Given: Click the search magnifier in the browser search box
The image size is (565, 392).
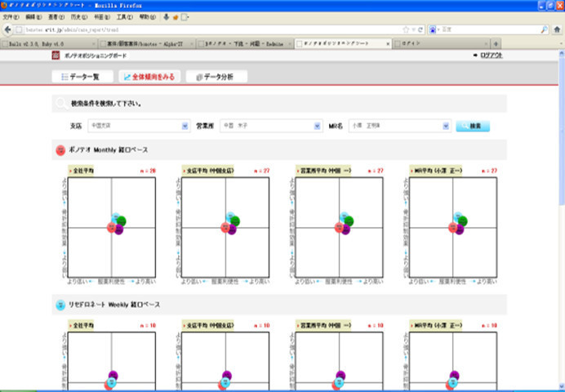Looking at the screenshot, I should 545,29.
